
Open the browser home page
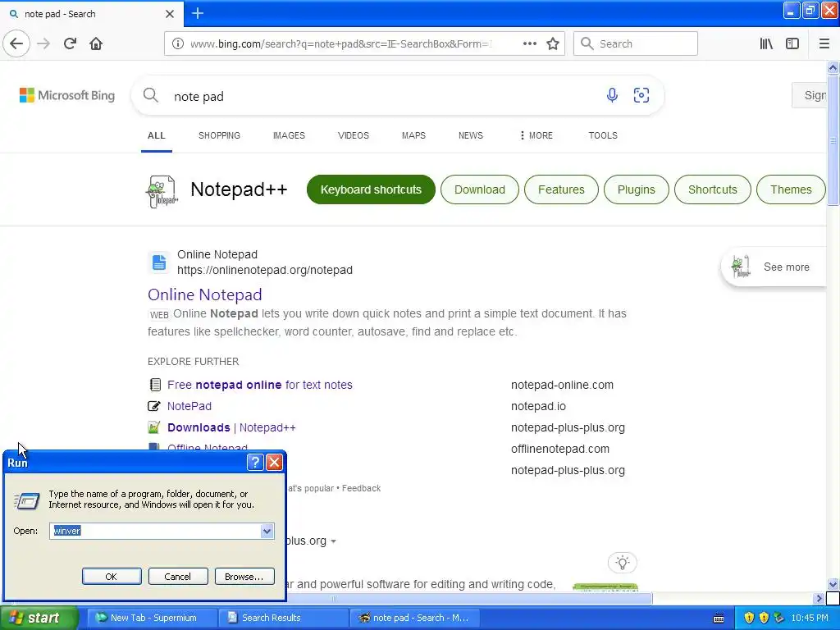96,43
